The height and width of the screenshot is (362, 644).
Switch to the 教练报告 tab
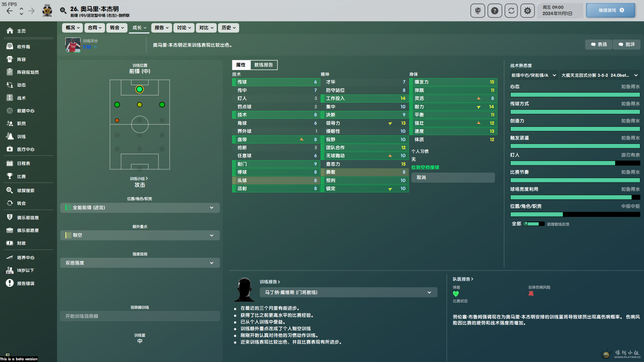coord(264,65)
